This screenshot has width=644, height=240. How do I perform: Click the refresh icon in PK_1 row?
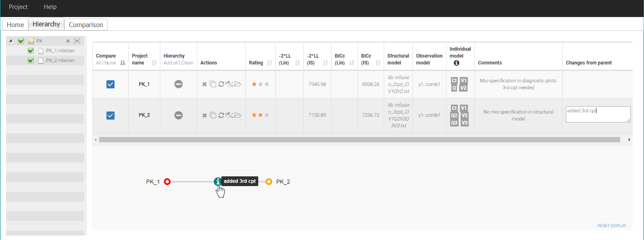pos(221,84)
